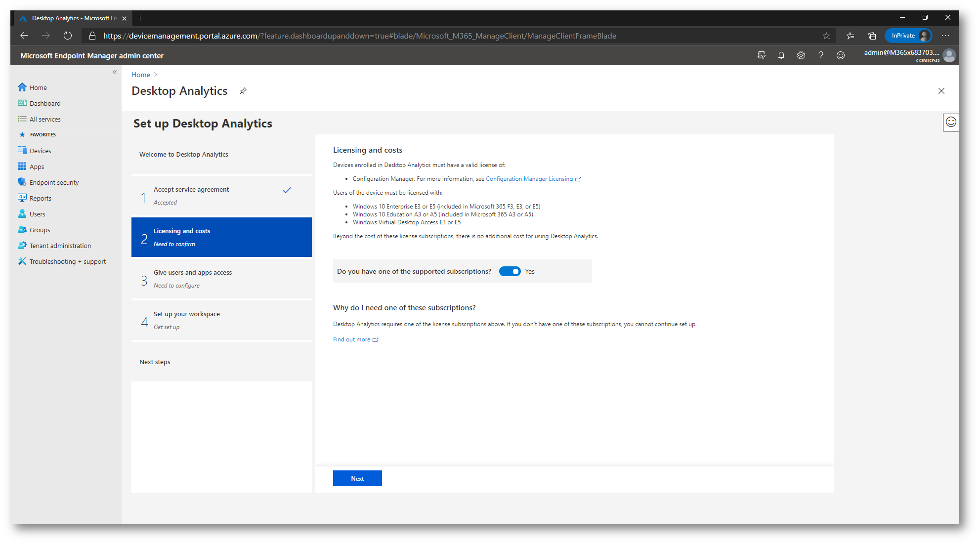Click the Home icon in sidebar
Screen dimensions: 980x545
click(22, 87)
